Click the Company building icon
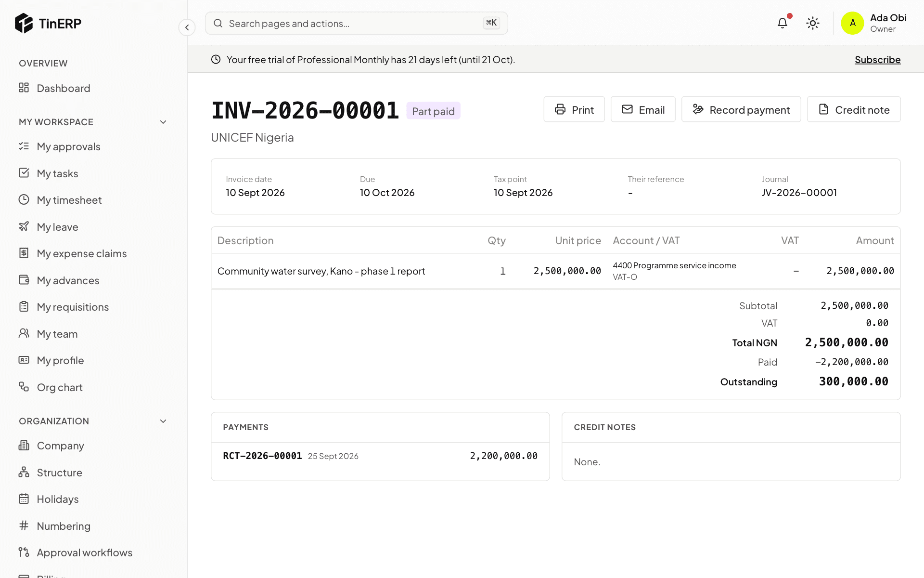Image resolution: width=924 pixels, height=578 pixels. pyautogui.click(x=24, y=445)
